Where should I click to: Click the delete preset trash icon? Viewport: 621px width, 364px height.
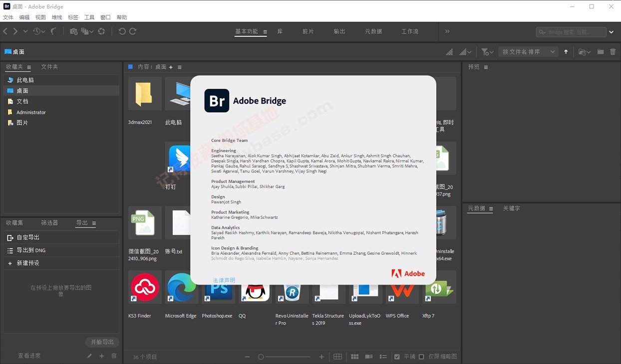coord(114,356)
